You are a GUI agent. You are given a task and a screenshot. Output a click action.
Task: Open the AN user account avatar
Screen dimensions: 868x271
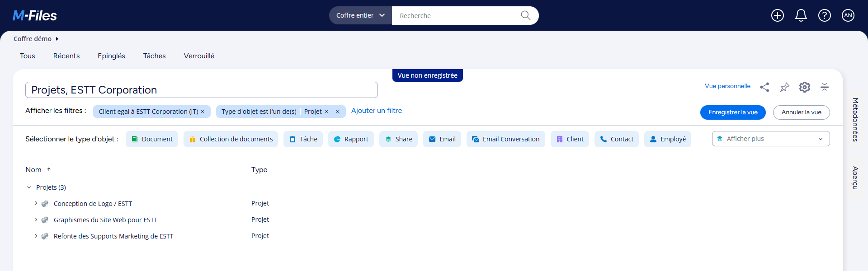[848, 15]
